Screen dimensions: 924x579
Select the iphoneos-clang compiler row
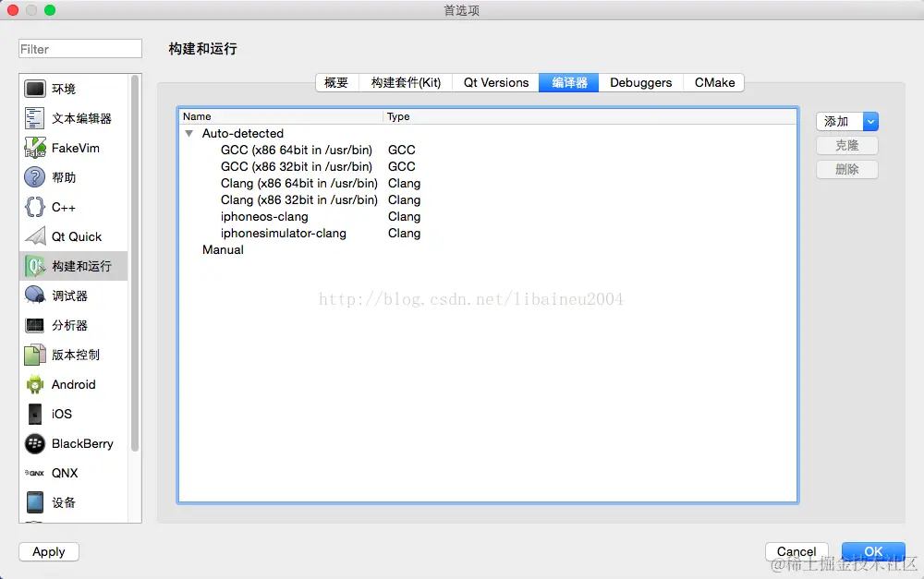(x=488, y=217)
